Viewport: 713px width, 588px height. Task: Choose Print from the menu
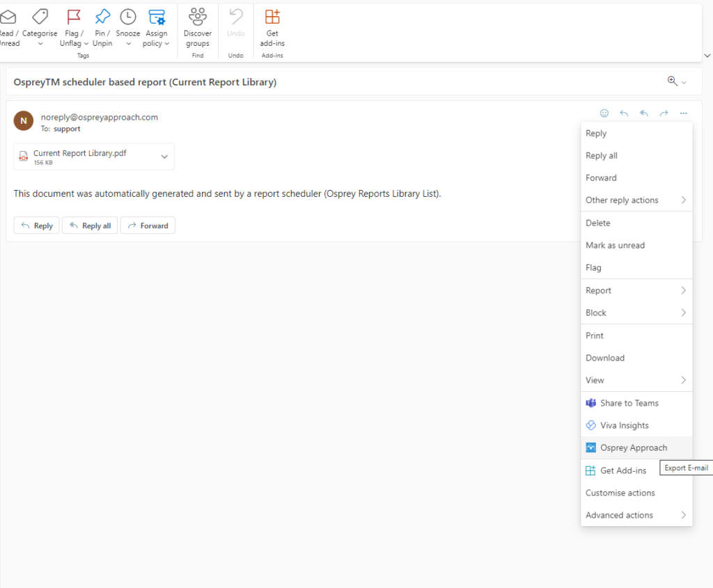click(x=636, y=335)
